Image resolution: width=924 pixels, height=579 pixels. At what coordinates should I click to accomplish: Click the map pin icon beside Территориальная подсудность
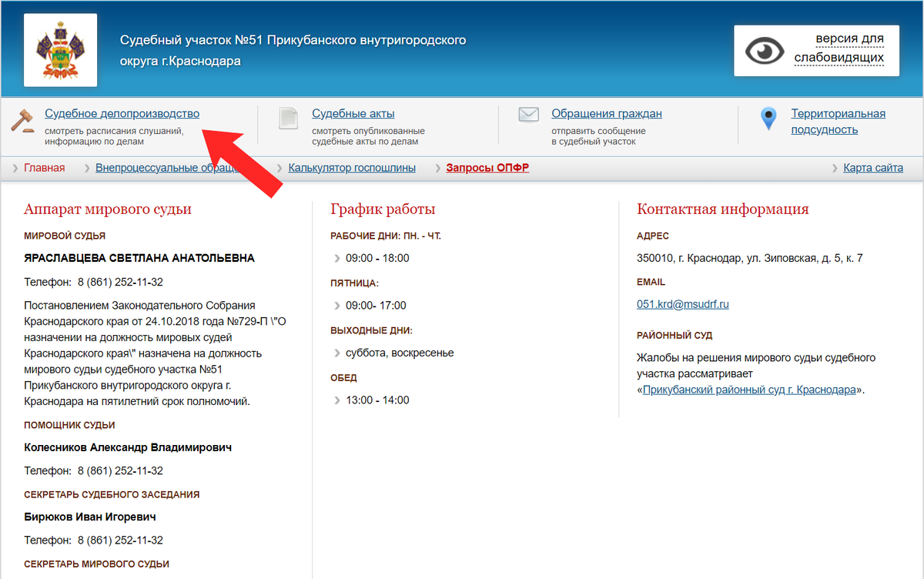(x=768, y=119)
